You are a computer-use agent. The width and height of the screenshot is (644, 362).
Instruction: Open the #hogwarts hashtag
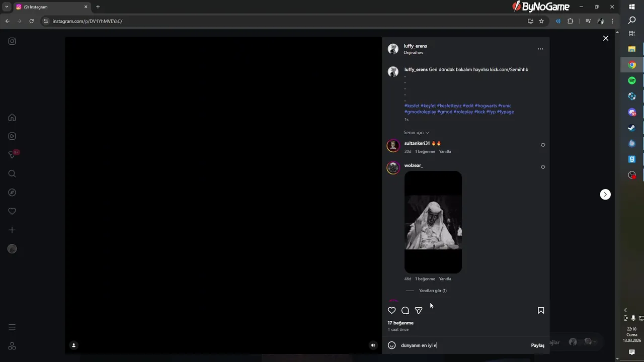coord(486,106)
